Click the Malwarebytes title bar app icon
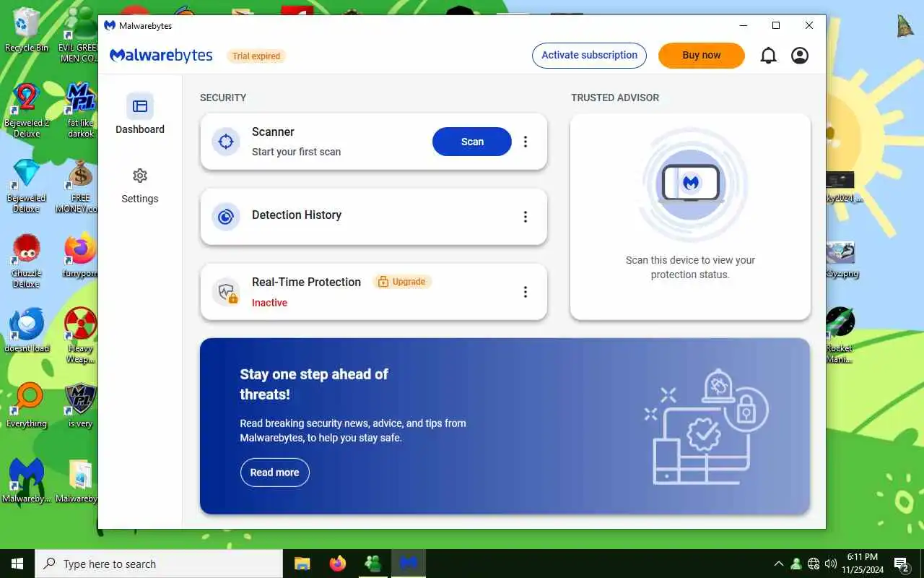 click(110, 25)
